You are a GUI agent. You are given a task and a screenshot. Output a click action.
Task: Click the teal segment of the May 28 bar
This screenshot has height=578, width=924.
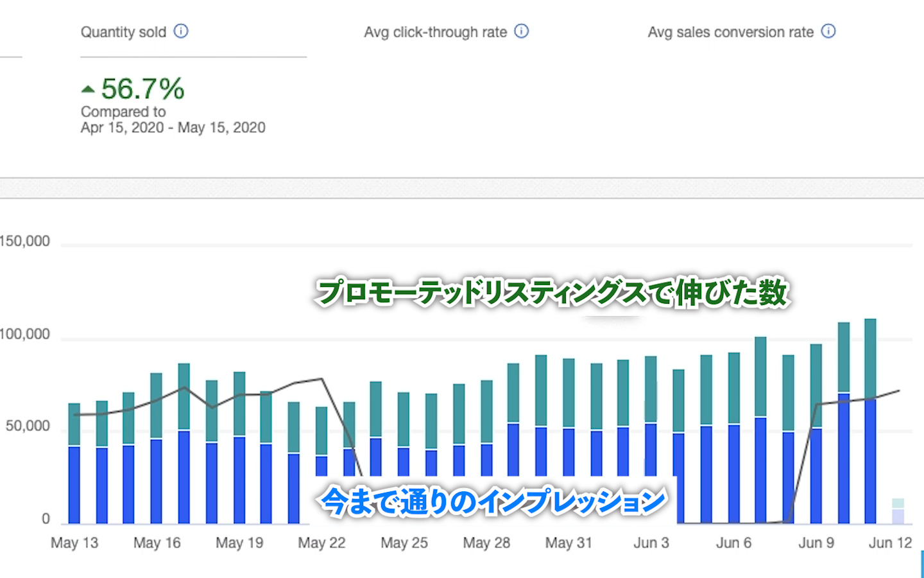tap(486, 411)
